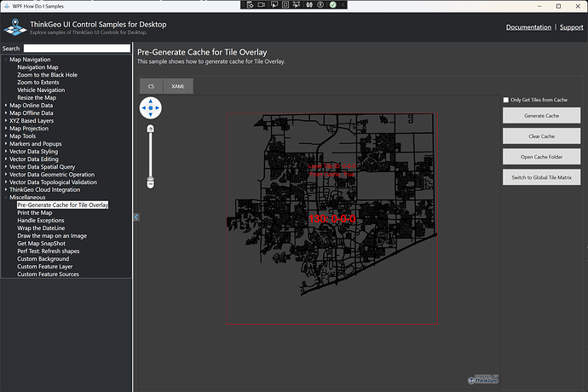Select the Wrap the DateLine sample
Image resolution: width=588 pixels, height=392 pixels.
click(x=41, y=228)
